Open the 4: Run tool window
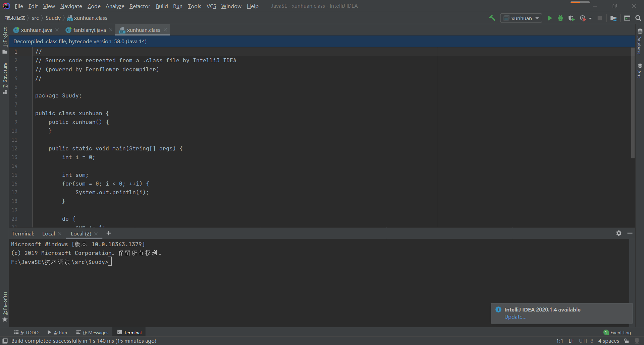644x345 pixels. (57, 333)
